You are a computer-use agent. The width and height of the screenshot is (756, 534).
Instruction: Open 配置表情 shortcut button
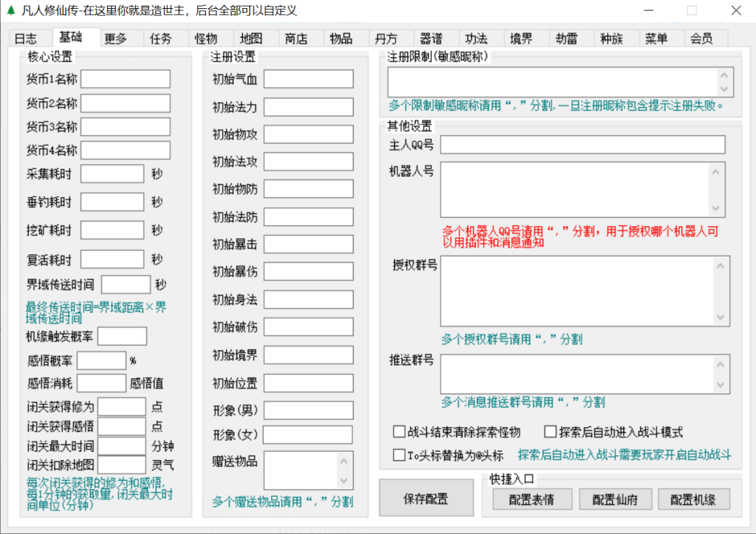coord(532,500)
